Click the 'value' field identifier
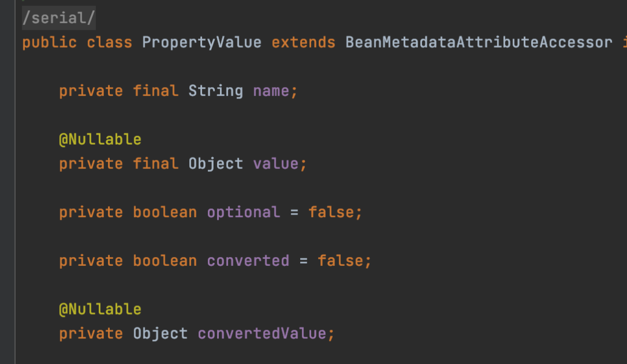The height and width of the screenshot is (364, 627). tap(276, 164)
